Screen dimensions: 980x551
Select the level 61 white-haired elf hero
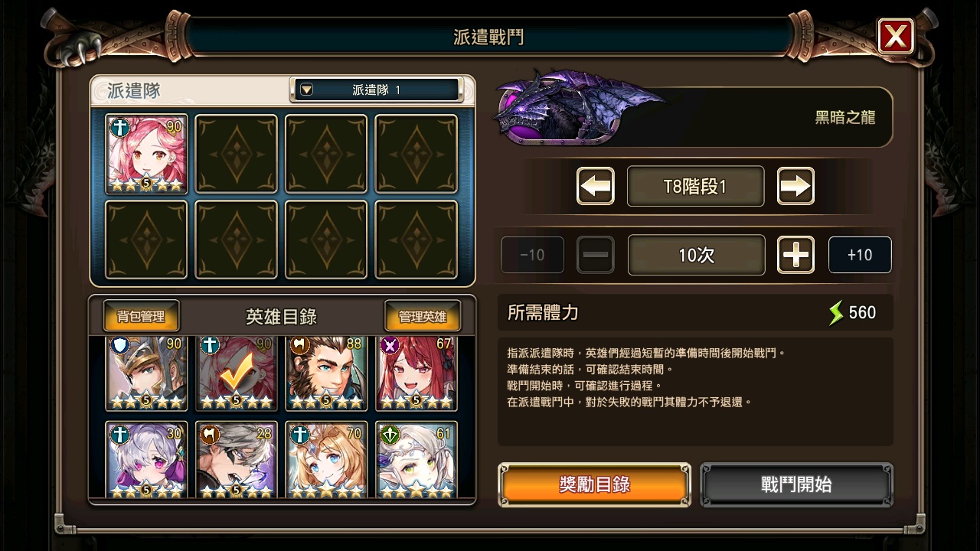(416, 459)
